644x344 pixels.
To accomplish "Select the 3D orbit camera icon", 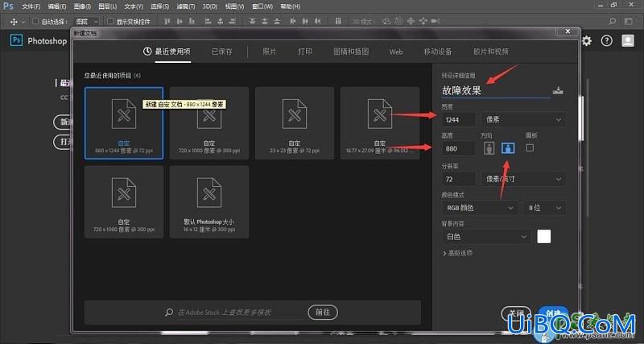I will pyautogui.click(x=386, y=22).
